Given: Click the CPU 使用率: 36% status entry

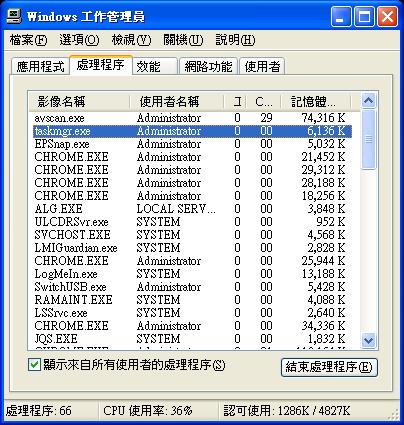Looking at the screenshot, I should pyautogui.click(x=148, y=410).
